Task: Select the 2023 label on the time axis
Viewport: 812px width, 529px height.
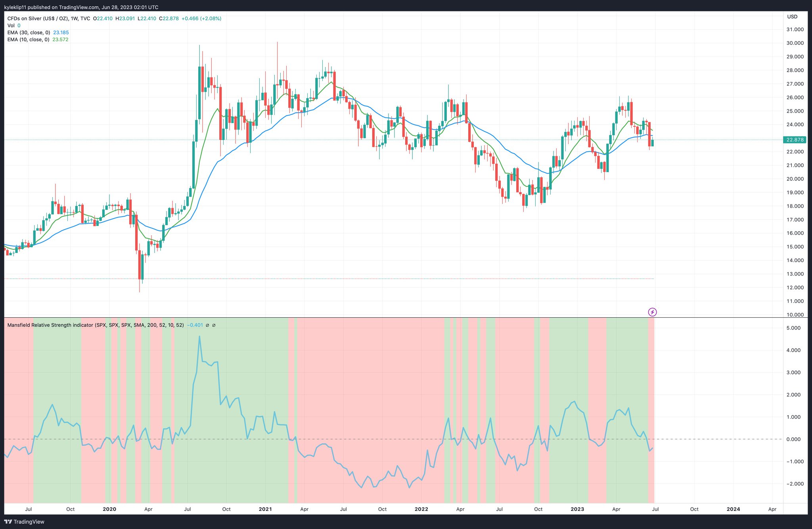Action: [x=577, y=509]
